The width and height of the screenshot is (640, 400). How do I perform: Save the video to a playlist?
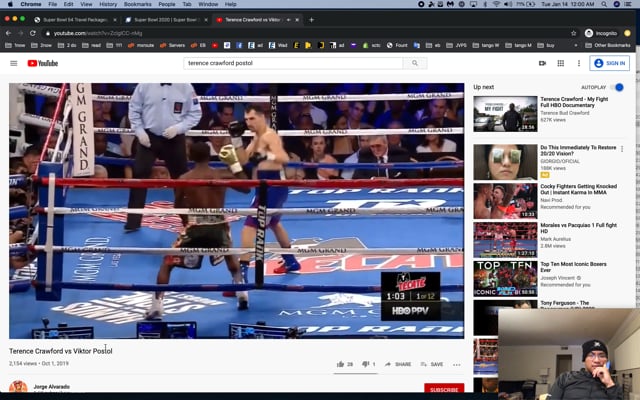pyautogui.click(x=431, y=364)
